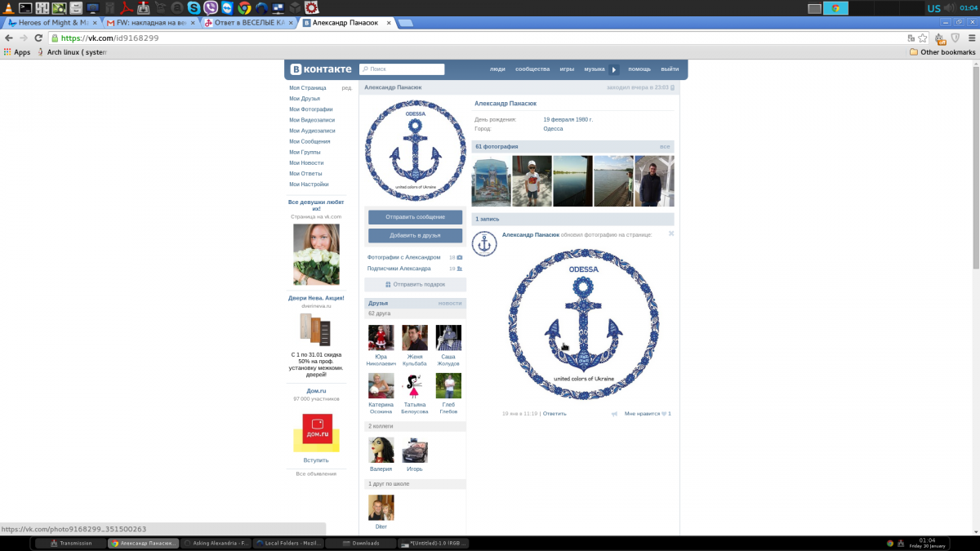The width and height of the screenshot is (980, 551).
Task: Open the VLC cone icon in the top panel
Action: click(7, 8)
